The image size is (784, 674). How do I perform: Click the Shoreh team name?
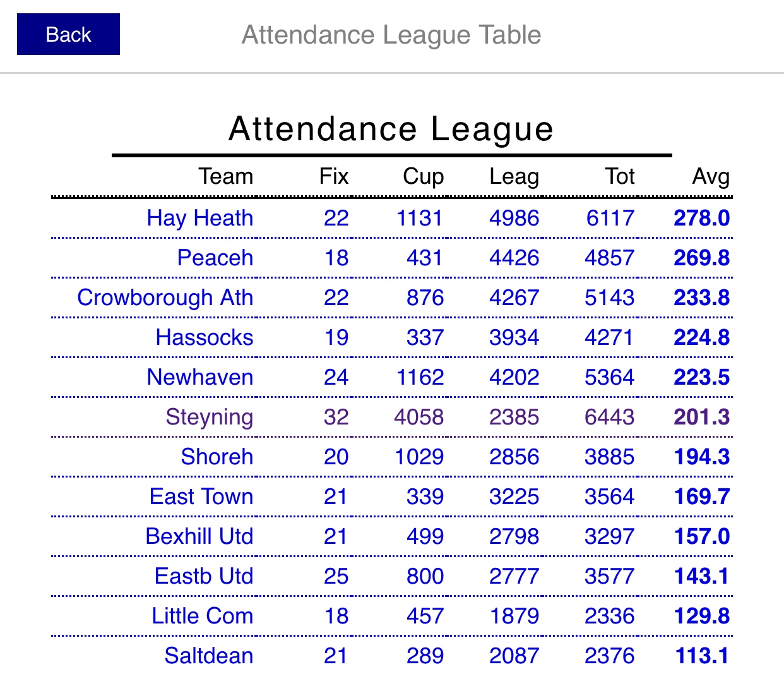[x=217, y=457]
